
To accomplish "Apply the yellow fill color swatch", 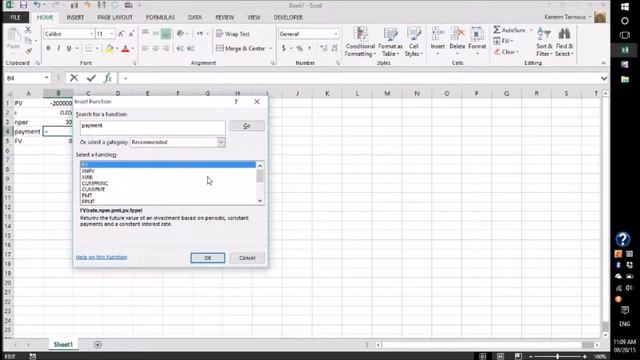I will click(109, 49).
